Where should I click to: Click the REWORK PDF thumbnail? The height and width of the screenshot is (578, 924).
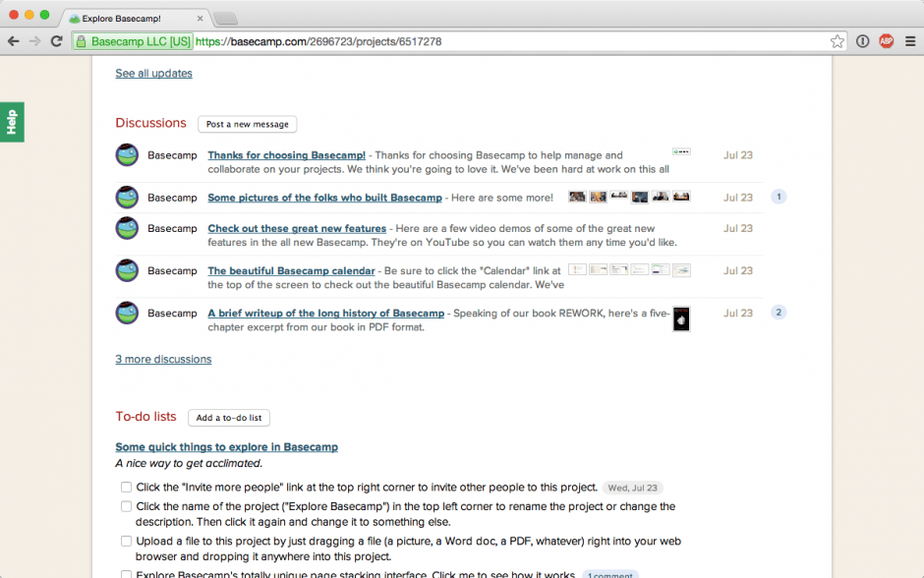click(x=680, y=318)
